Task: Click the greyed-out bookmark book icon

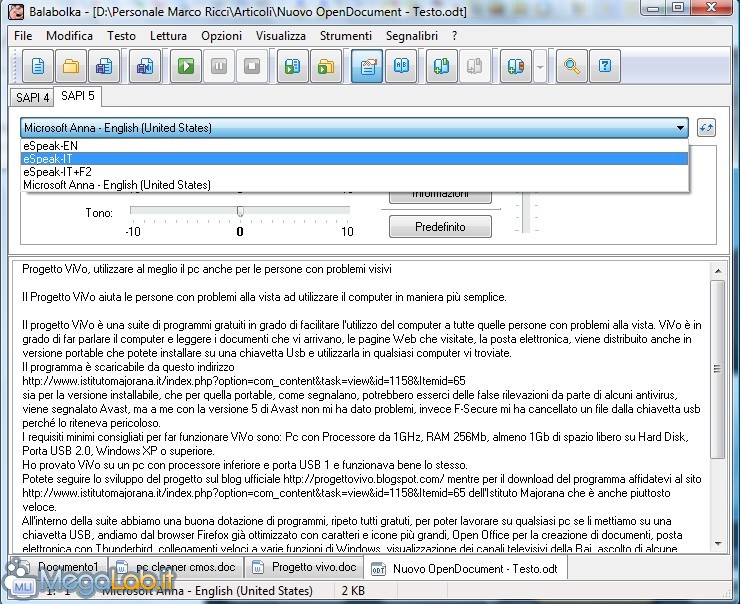Action: (x=474, y=66)
